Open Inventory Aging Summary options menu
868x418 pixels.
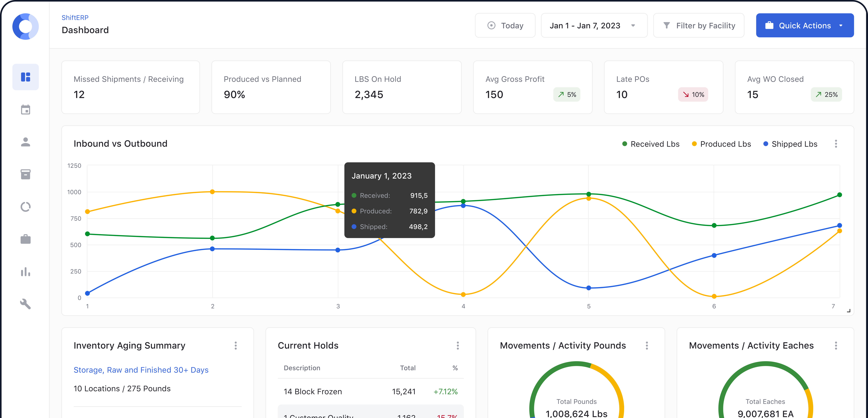pos(236,345)
